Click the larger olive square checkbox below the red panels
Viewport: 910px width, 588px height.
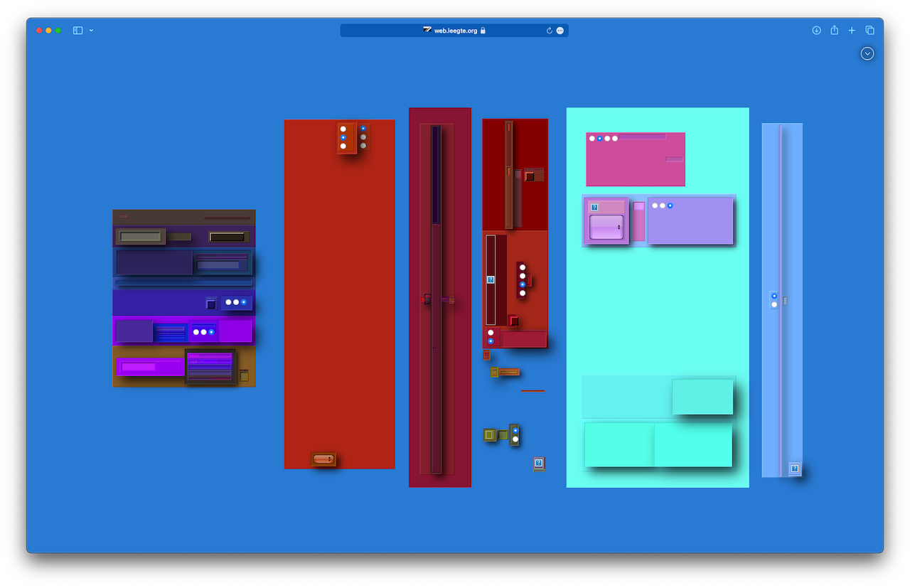pyautogui.click(x=489, y=434)
